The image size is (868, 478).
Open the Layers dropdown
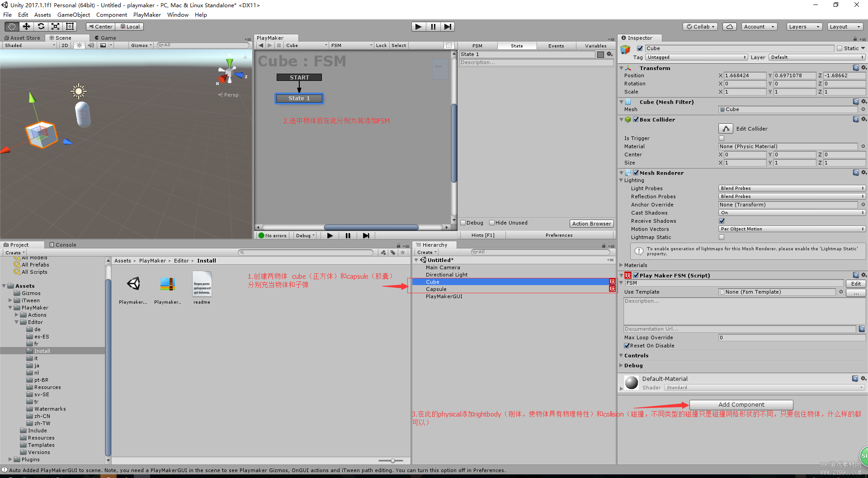[804, 27]
